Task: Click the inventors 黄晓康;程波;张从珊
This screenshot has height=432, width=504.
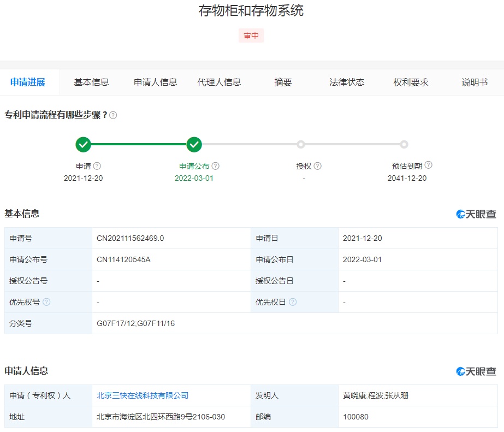Action: pyautogui.click(x=376, y=395)
